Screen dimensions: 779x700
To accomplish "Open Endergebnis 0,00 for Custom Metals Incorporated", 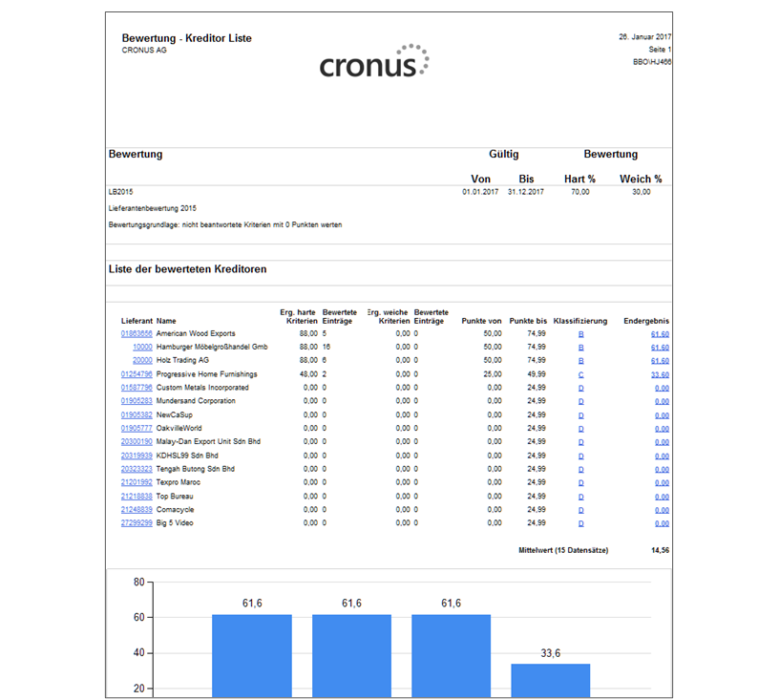I will (663, 389).
